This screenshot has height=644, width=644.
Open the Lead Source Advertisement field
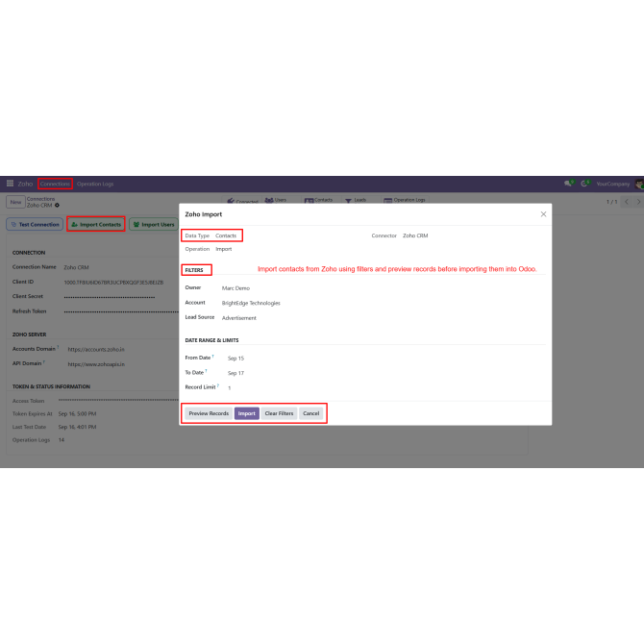point(239,317)
